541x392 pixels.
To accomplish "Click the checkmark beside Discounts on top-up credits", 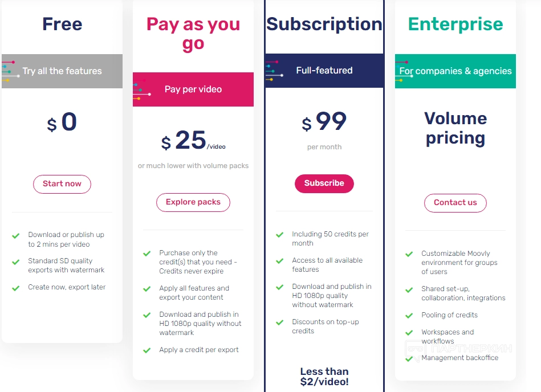I will pyautogui.click(x=280, y=322).
